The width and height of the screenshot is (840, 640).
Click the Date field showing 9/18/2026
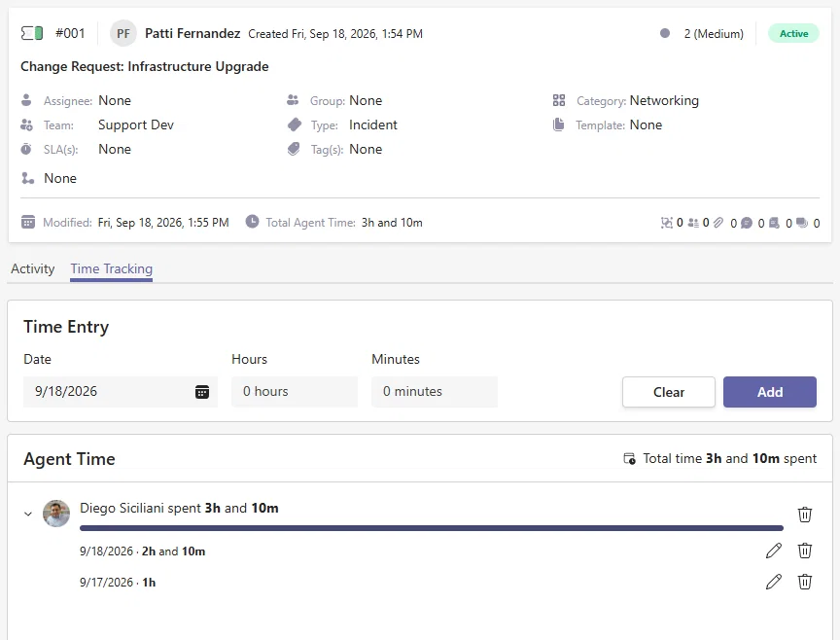[121, 392]
